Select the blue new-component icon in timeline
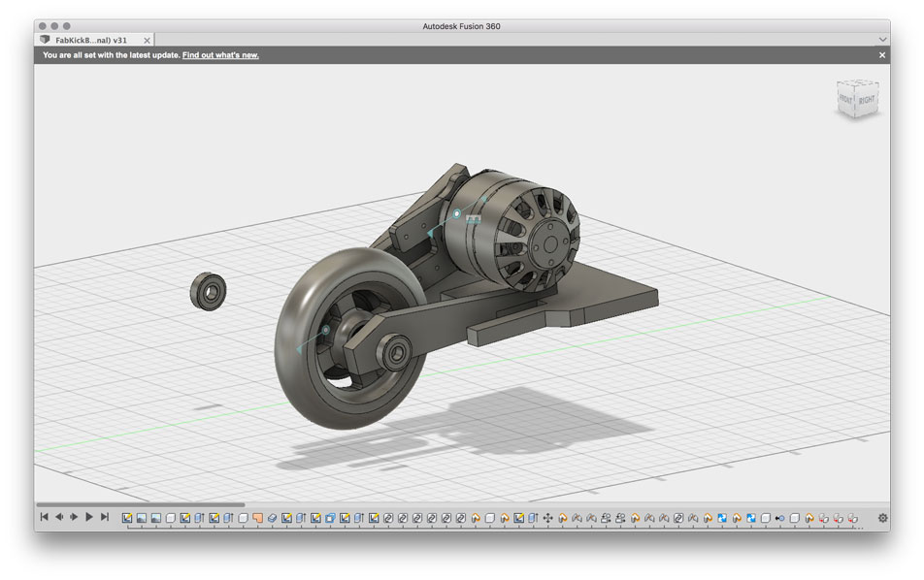This screenshot has width=924, height=580. [330, 518]
